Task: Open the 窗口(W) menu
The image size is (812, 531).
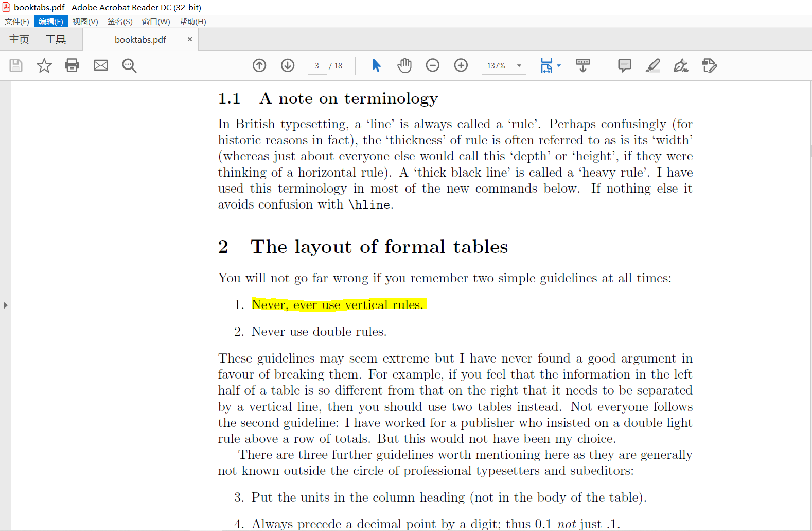Action: [156, 21]
